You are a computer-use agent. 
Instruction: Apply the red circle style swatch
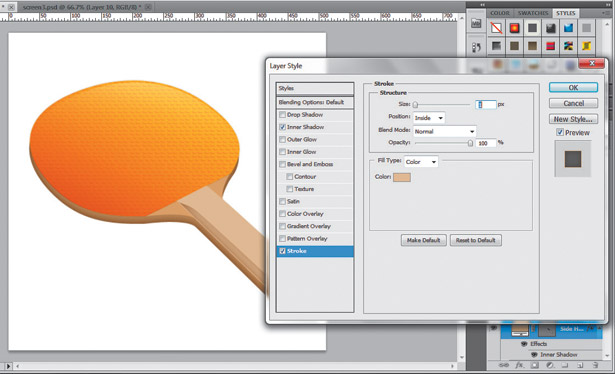pyautogui.click(x=514, y=28)
